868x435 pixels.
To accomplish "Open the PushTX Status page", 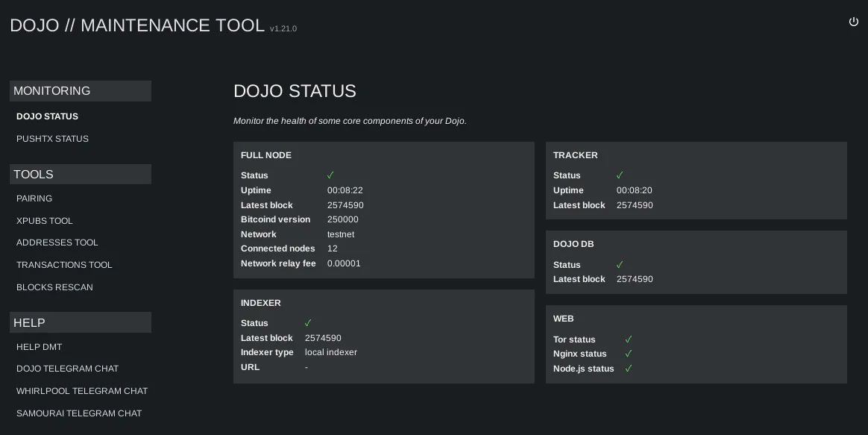I will coord(53,139).
